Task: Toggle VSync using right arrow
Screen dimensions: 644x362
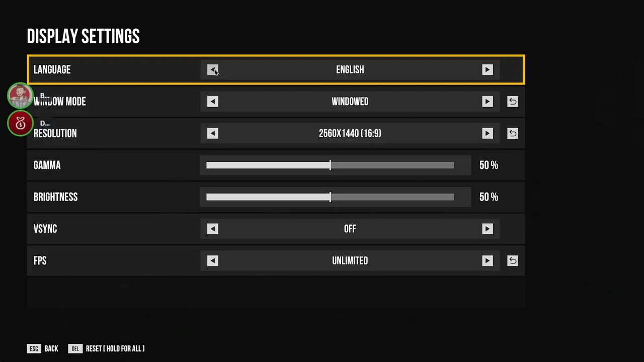Action: tap(487, 229)
